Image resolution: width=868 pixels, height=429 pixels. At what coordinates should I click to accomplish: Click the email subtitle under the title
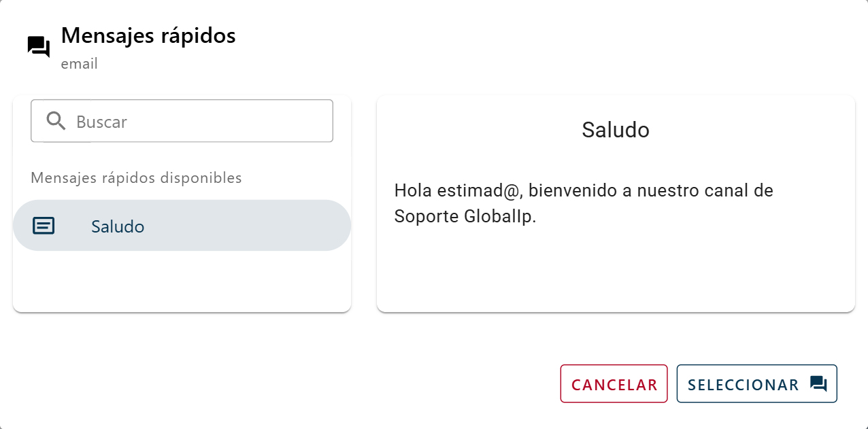click(x=80, y=64)
